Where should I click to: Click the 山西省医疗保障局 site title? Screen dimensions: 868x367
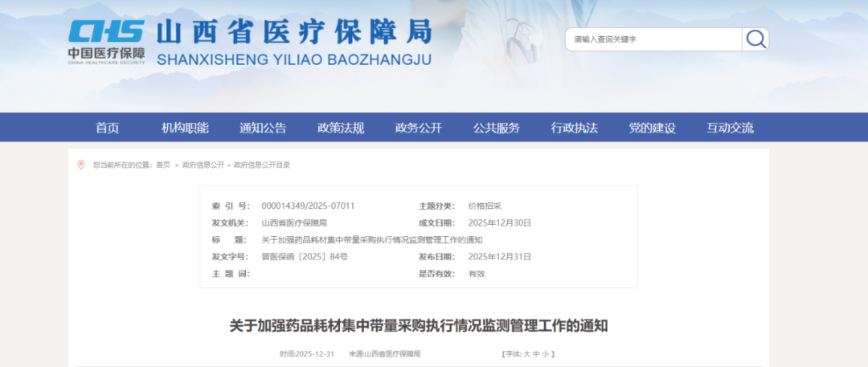point(294,33)
